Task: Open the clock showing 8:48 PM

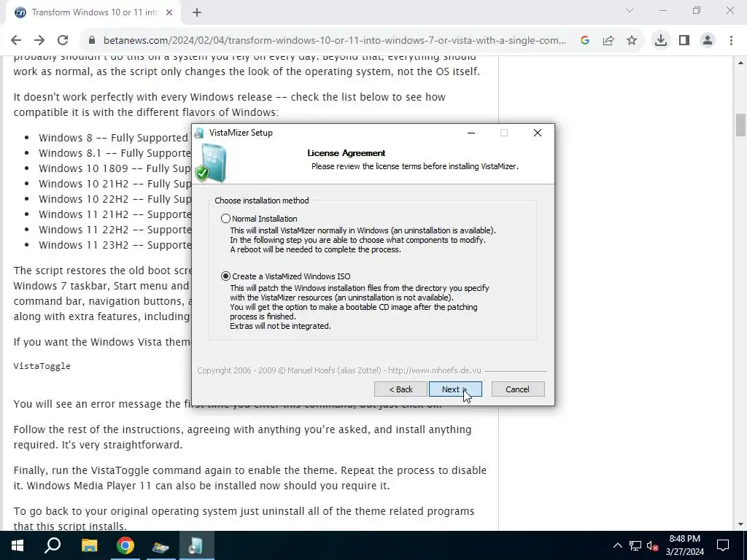Action: tap(684, 545)
